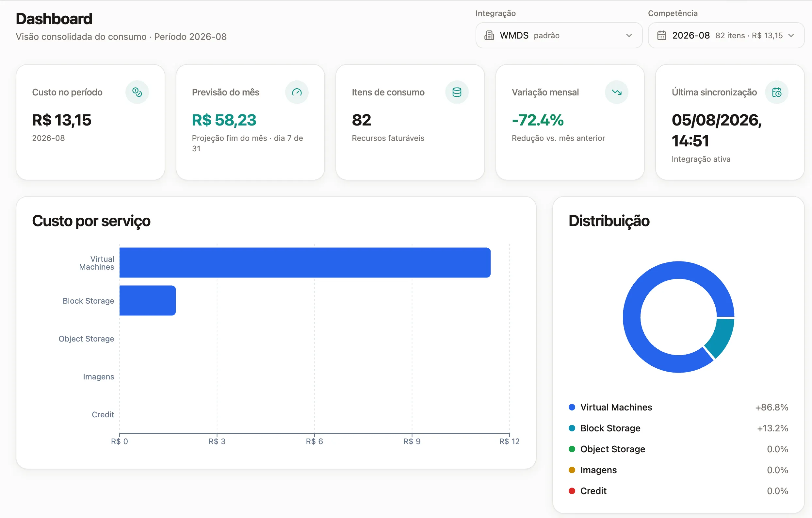Click the R$ 6 x-axis tick label
812x518 pixels.
(314, 441)
